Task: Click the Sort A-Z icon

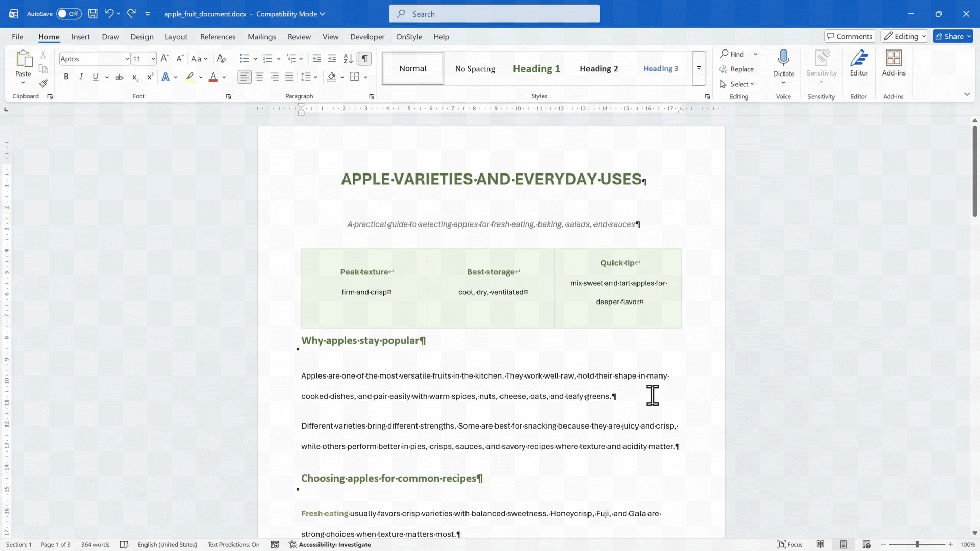Action: pos(348,59)
